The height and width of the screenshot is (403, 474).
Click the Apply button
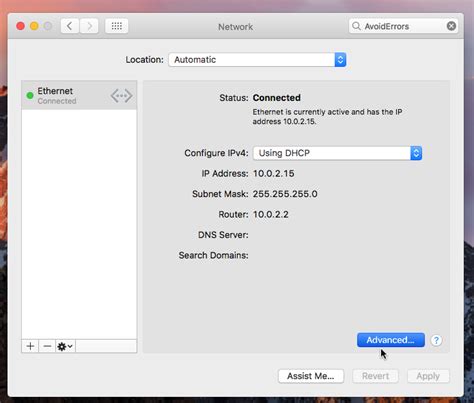428,376
